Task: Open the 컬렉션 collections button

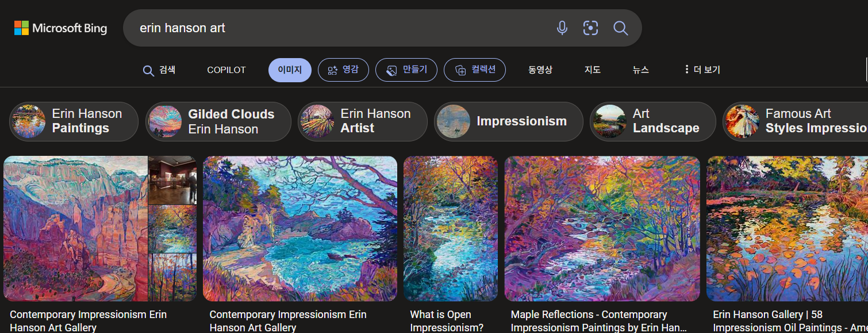Action: [x=475, y=70]
